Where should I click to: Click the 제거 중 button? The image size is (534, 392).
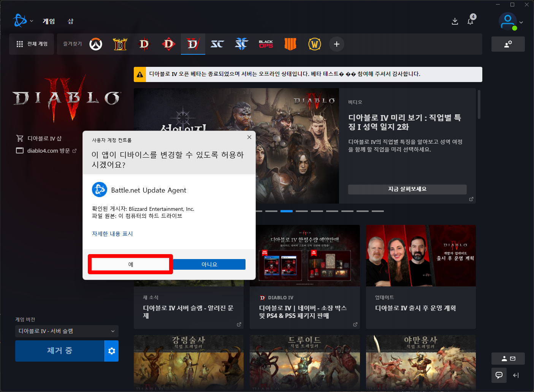(60, 351)
